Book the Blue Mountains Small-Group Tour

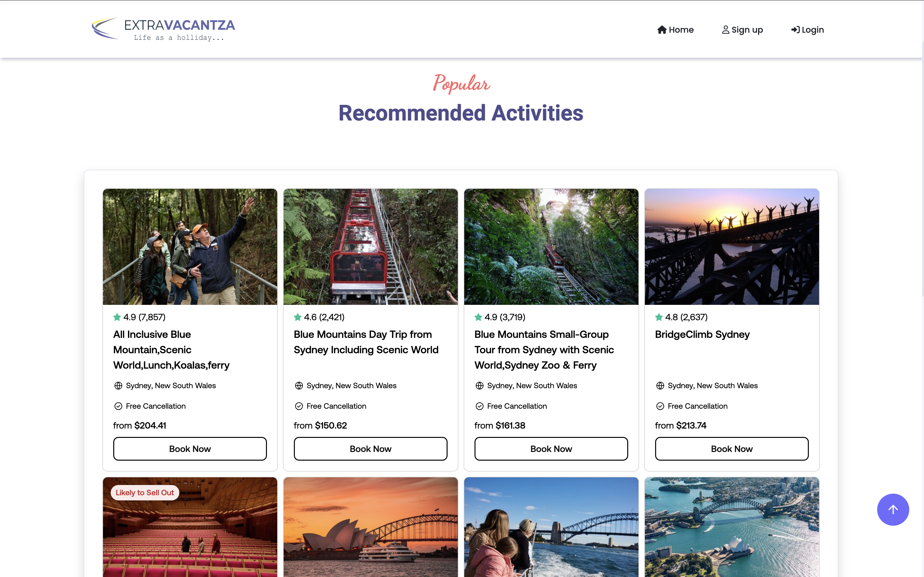(551, 449)
